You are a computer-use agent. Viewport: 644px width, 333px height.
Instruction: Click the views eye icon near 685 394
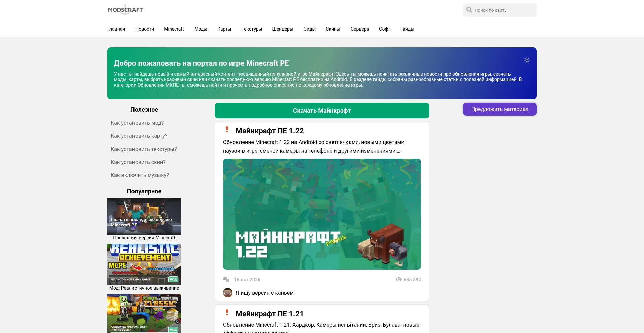click(399, 279)
